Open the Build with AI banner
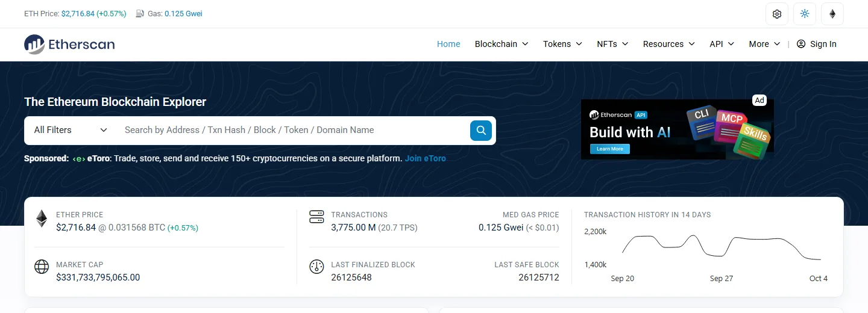 tap(677, 129)
